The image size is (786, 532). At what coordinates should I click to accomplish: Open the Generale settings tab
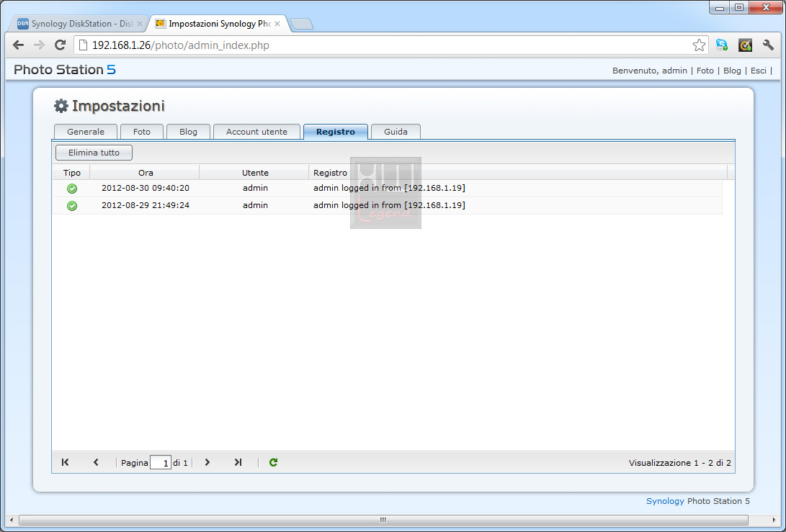click(86, 132)
